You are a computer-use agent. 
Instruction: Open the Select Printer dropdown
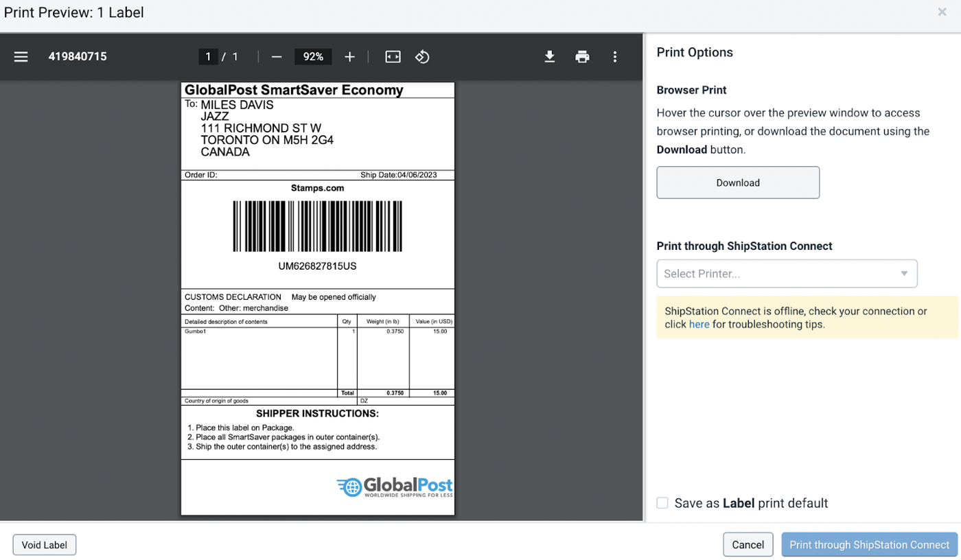click(x=787, y=274)
